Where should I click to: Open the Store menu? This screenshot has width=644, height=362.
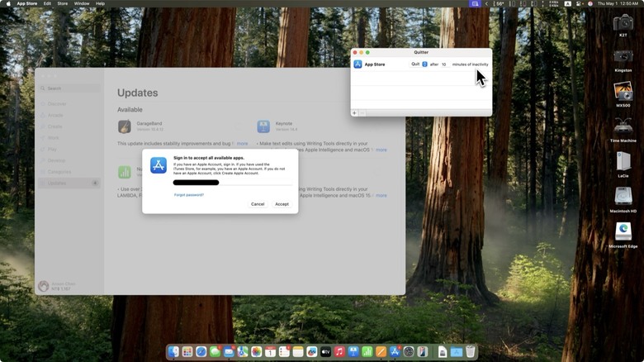coord(63,3)
